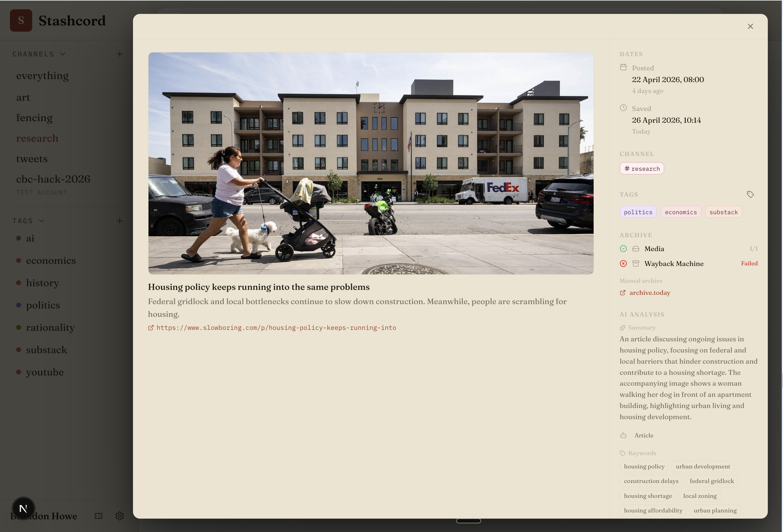Click the Next.js N badge icon
The width and height of the screenshot is (783, 532).
point(23,508)
